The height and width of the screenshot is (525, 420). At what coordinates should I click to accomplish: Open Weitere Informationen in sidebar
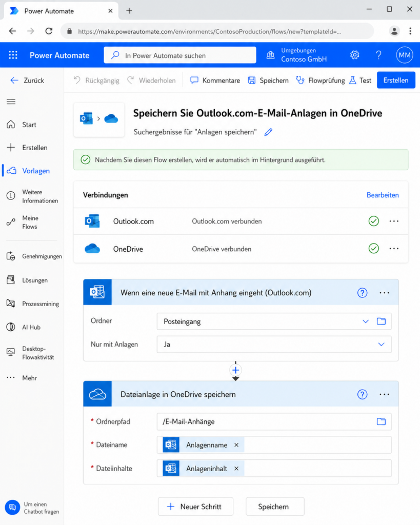click(x=32, y=196)
